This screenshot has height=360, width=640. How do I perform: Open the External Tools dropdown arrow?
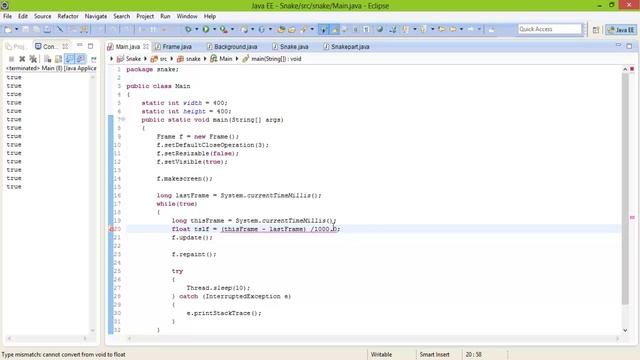[232, 29]
